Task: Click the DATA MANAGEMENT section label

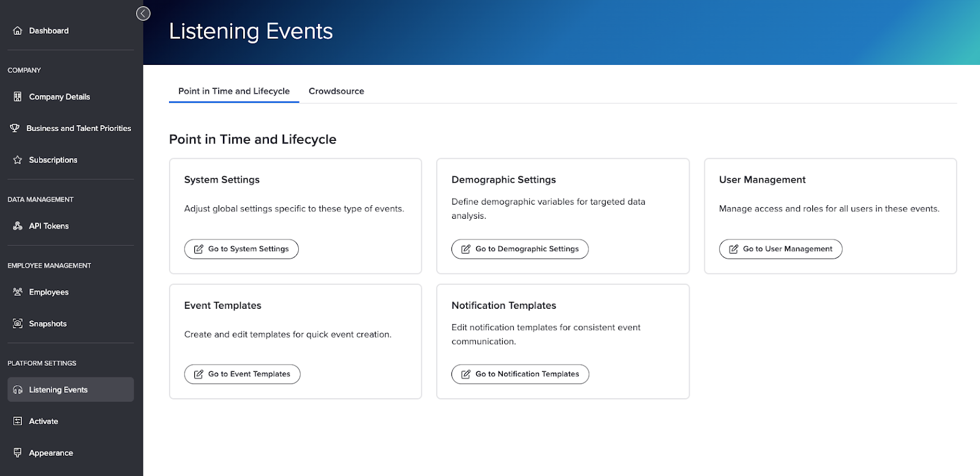Action: point(40,200)
